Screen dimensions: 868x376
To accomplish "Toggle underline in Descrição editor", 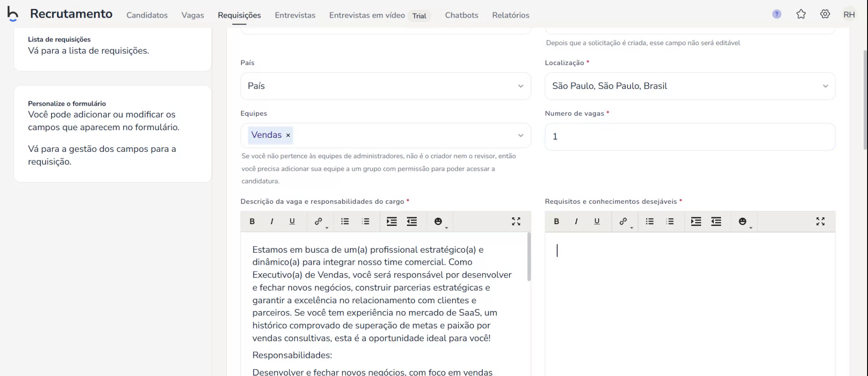I will click(292, 221).
